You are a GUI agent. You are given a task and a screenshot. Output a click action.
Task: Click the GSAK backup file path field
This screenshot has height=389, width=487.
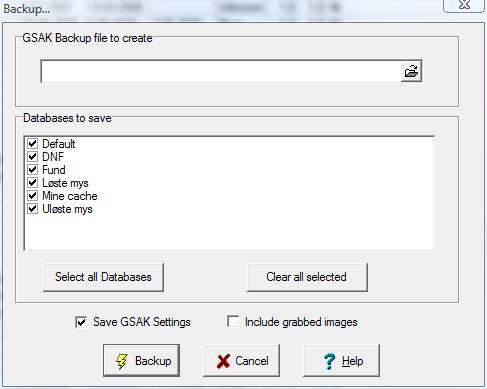point(221,71)
